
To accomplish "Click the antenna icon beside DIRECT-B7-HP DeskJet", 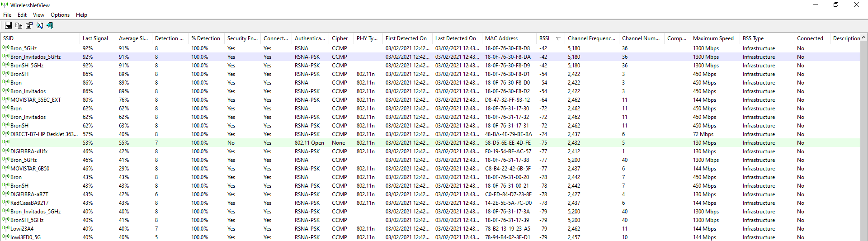I will pos(6,134).
